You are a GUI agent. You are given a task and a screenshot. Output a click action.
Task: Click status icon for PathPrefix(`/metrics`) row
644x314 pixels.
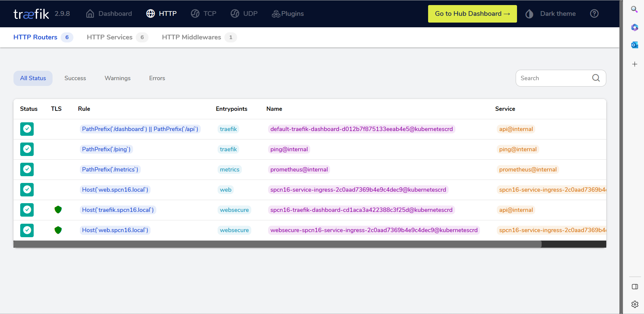coord(27,169)
